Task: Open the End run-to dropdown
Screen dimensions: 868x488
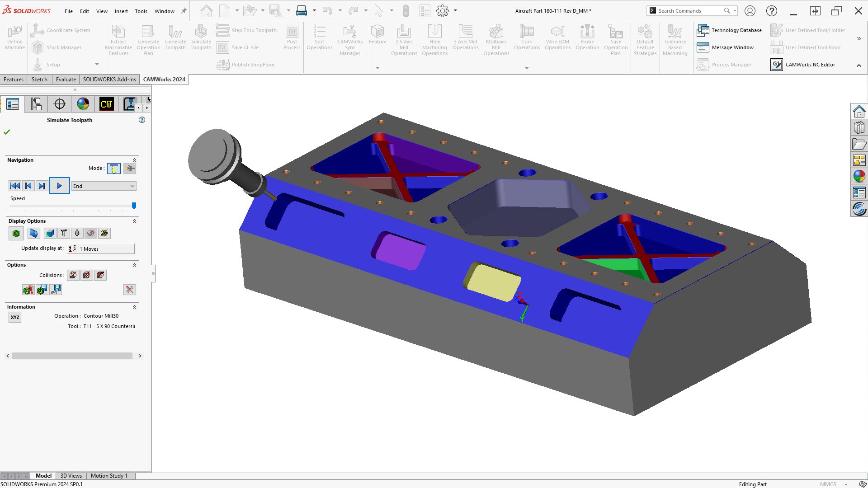Action: click(x=104, y=186)
